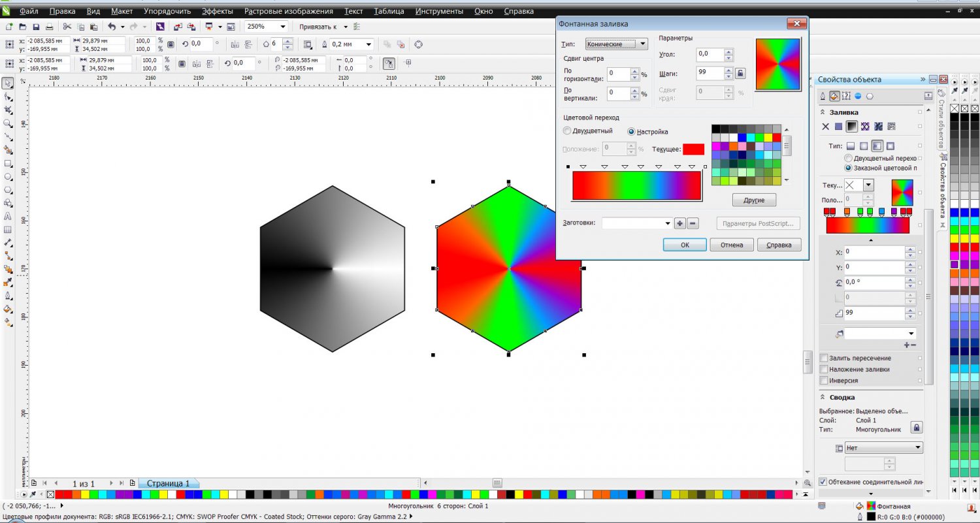This screenshot has height=523, width=980.
Task: Enable the Наложение заливки checkbox
Action: [824, 369]
